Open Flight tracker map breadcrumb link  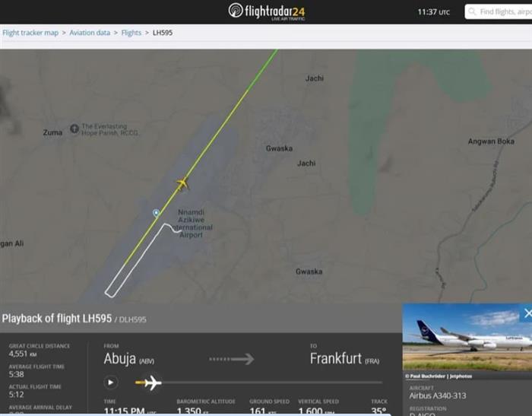point(30,33)
